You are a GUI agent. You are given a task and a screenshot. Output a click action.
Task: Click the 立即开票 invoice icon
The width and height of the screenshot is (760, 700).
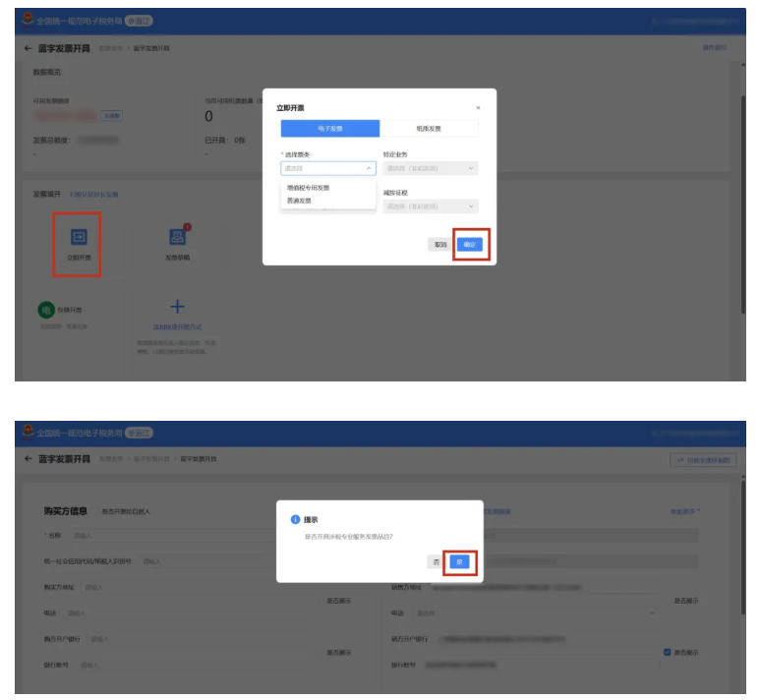(81, 237)
